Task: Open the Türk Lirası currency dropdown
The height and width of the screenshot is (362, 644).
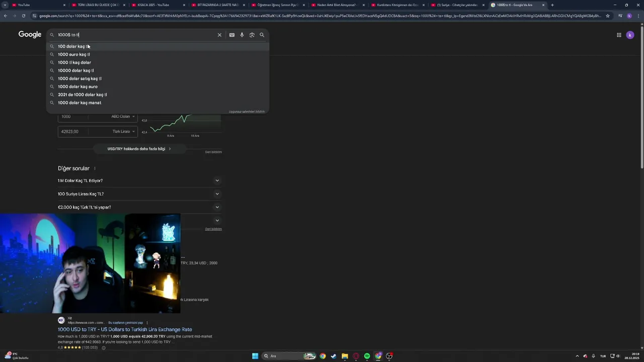Action: [123, 131]
